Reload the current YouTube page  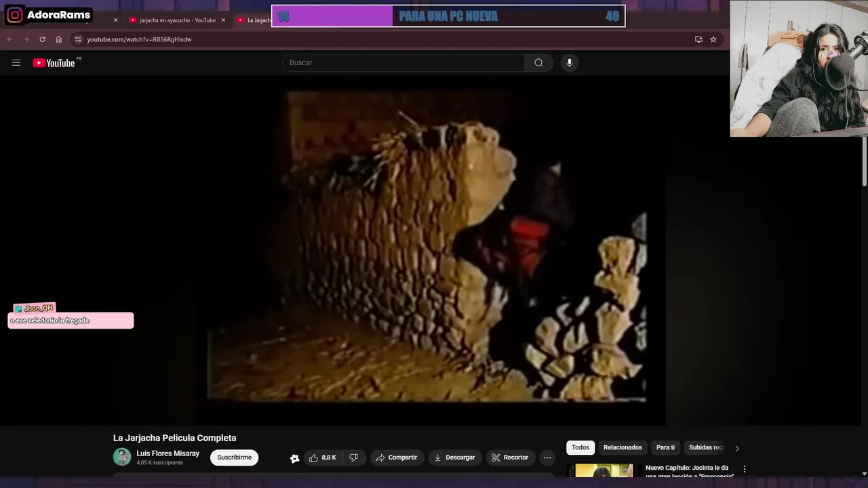pyautogui.click(x=42, y=39)
